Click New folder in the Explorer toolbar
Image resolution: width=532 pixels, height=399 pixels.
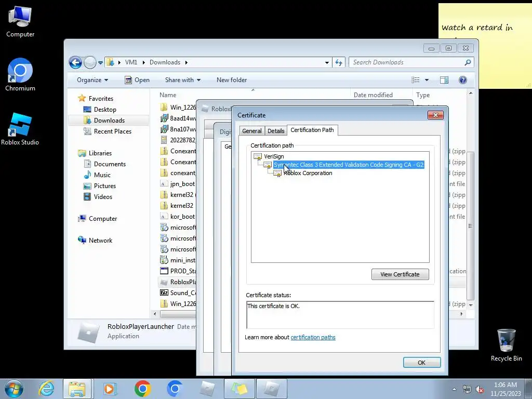coord(232,80)
